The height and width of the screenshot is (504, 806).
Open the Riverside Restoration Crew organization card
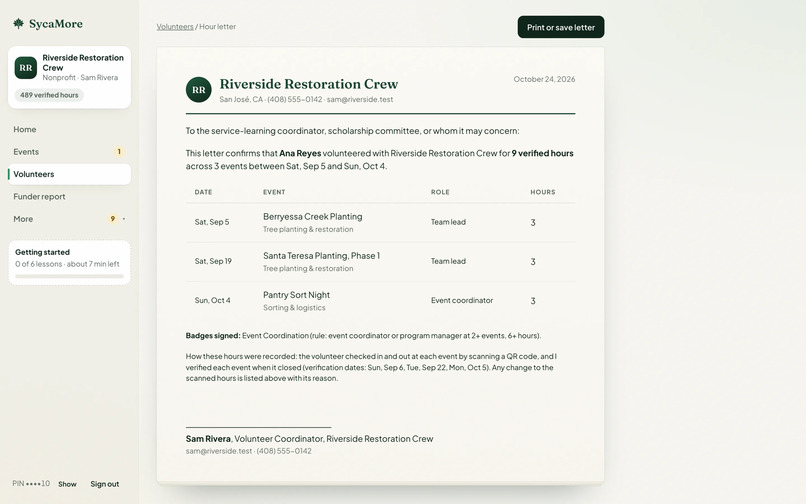click(69, 77)
